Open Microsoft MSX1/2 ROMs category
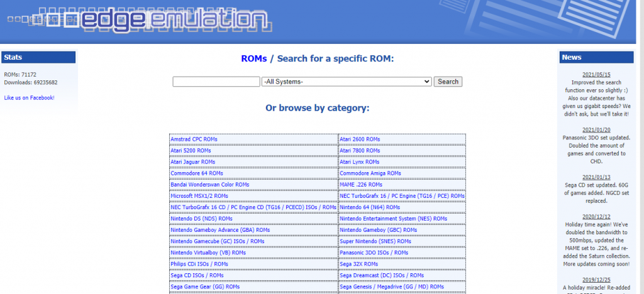 [x=199, y=196]
